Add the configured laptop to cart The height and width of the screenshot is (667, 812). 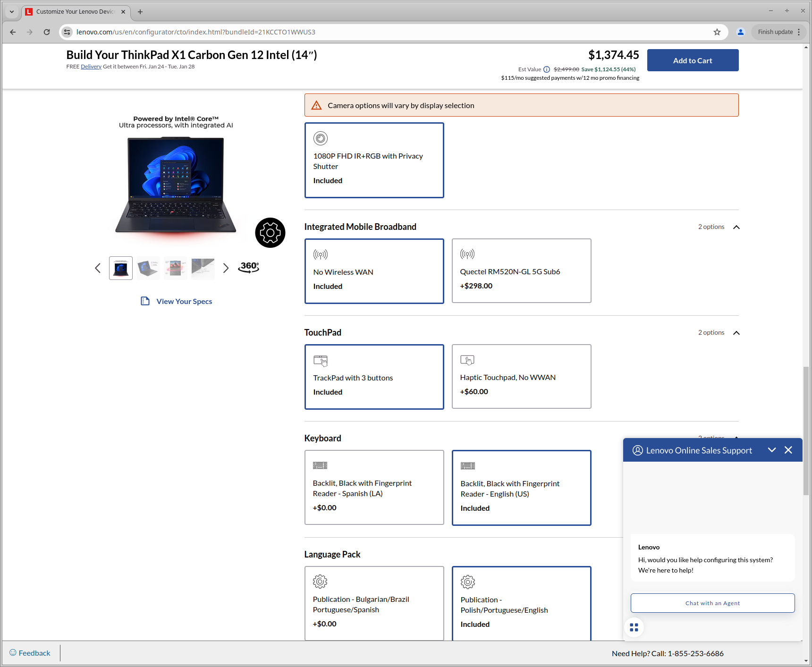tap(693, 60)
